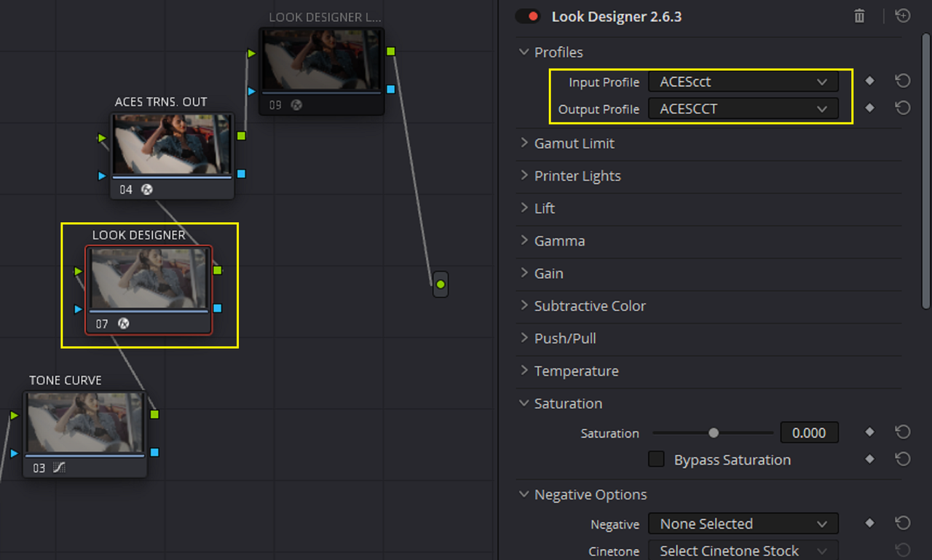The image size is (932, 560).
Task: Expand the Lift section
Action: pos(524,208)
